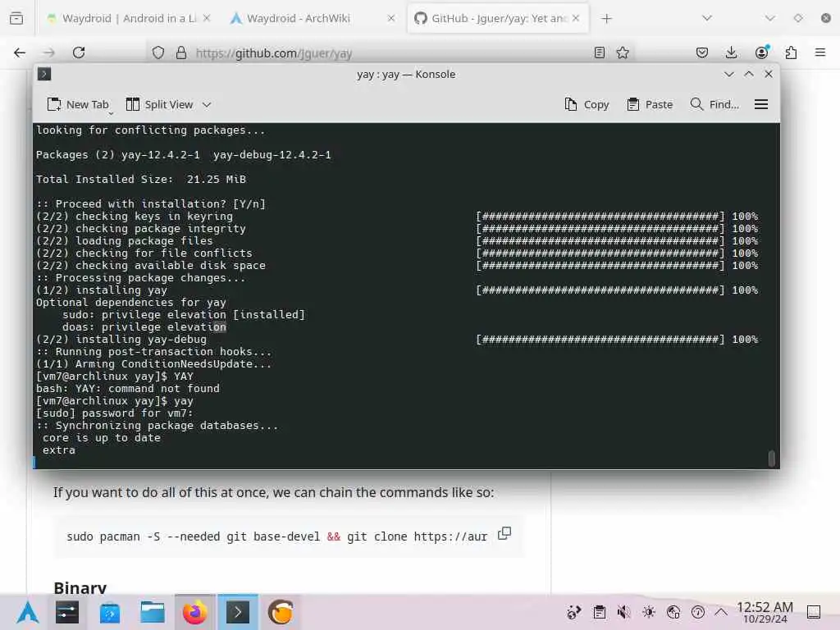840x630 pixels.
Task: Click the github.com URL address field
Action: (391, 53)
